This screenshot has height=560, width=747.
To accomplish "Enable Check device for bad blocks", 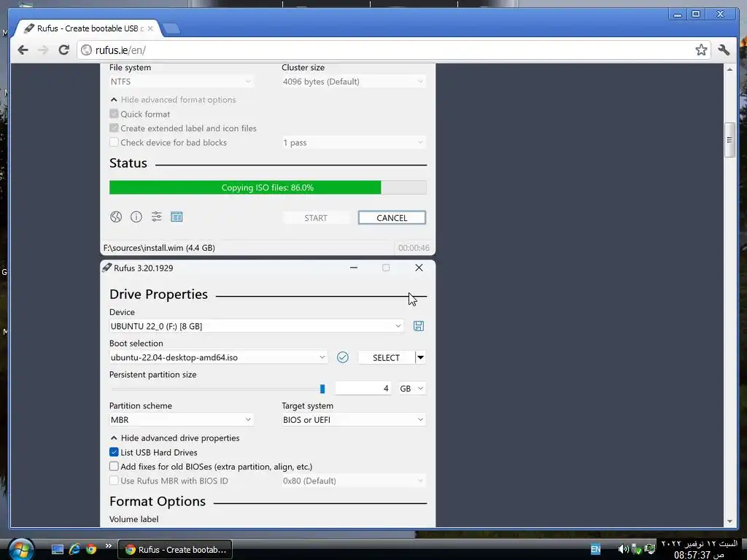I will click(x=114, y=142).
